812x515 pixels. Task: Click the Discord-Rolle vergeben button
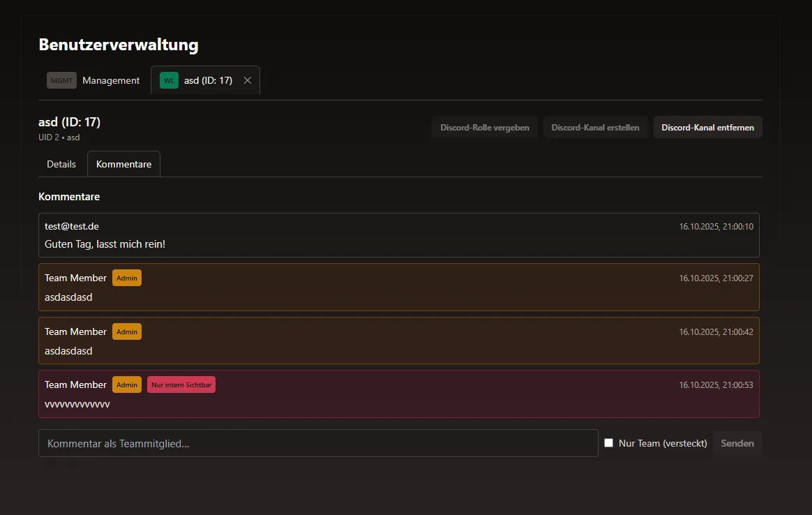tap(485, 128)
